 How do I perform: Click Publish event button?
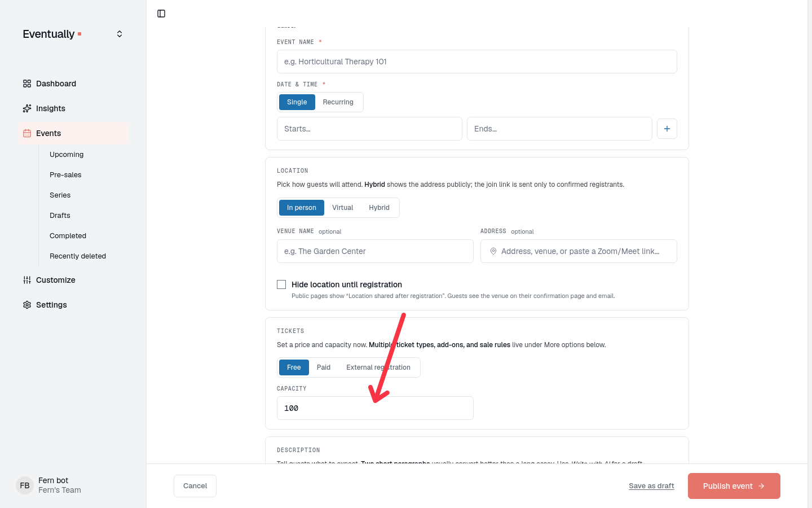click(734, 486)
